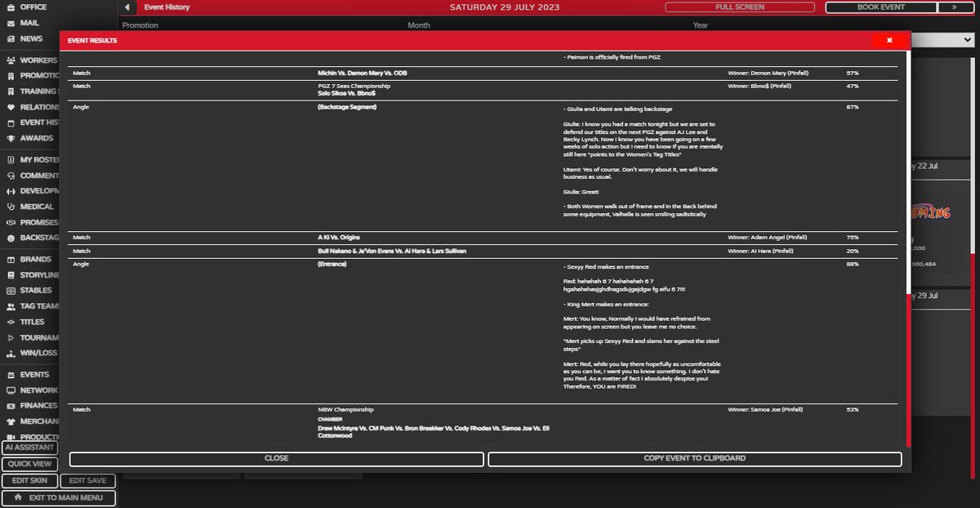Open the Workers people icon
This screenshot has height=508, width=980.
tap(11, 60)
